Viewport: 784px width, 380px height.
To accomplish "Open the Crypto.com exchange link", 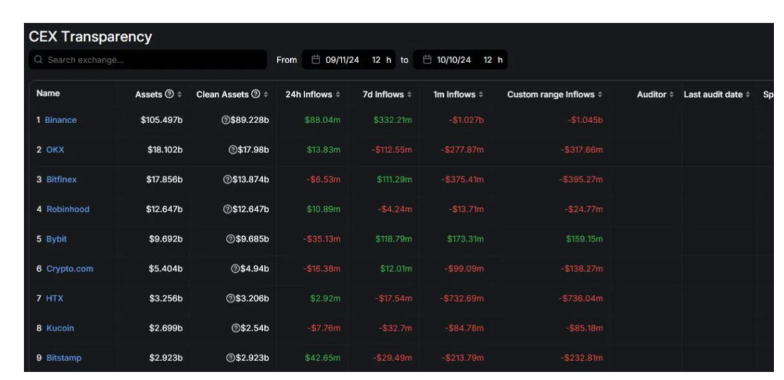I will click(70, 268).
